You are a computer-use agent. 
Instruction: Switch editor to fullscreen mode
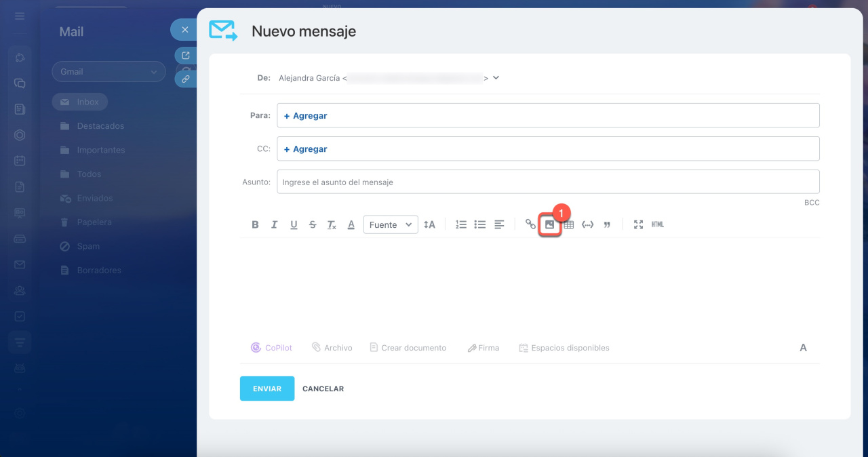click(638, 224)
